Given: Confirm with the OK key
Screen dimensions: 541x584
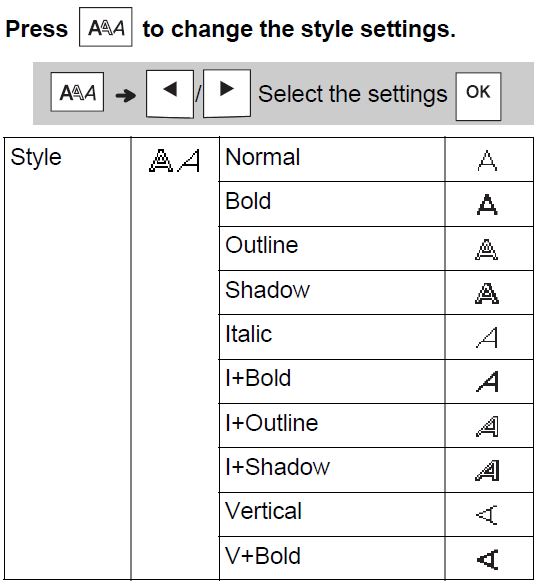Looking at the screenshot, I should 478,96.
